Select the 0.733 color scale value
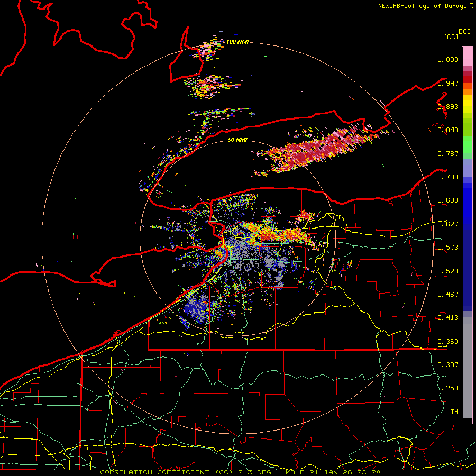 click(448, 177)
